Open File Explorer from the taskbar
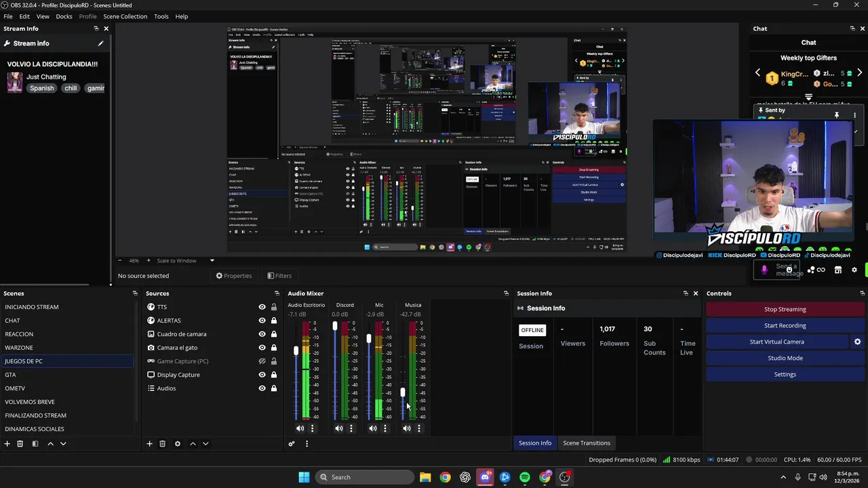This screenshot has height=488, width=868. [x=425, y=477]
